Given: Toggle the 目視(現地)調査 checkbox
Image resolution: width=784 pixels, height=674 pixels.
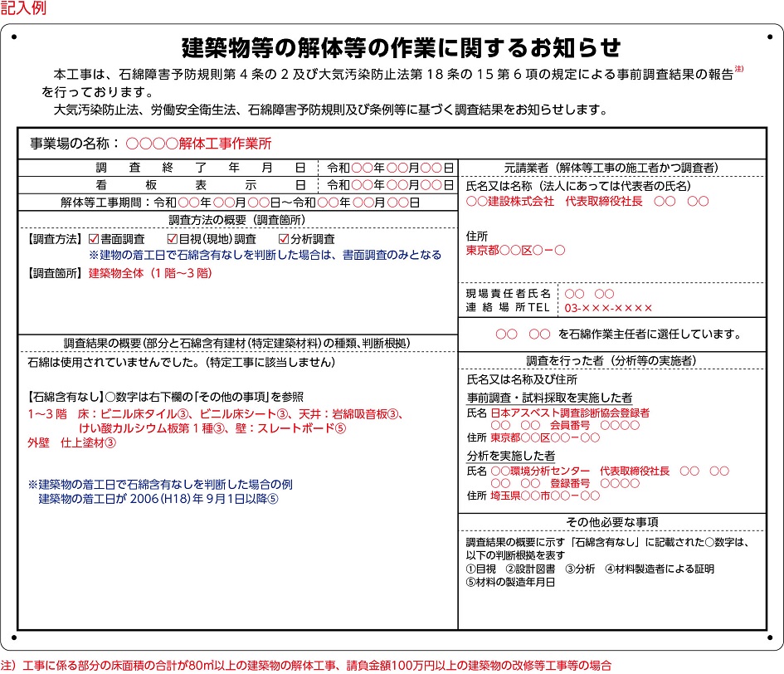Looking at the screenshot, I should pyautogui.click(x=172, y=239).
